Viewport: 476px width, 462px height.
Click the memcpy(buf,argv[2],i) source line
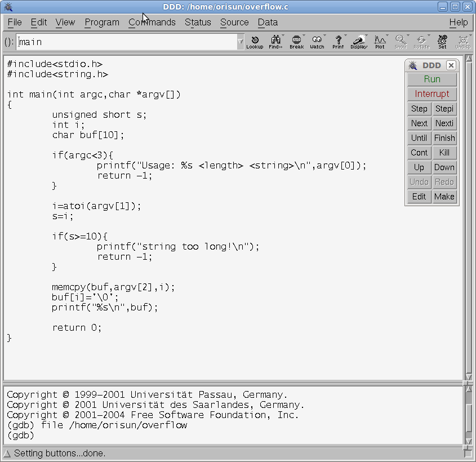coord(113,287)
